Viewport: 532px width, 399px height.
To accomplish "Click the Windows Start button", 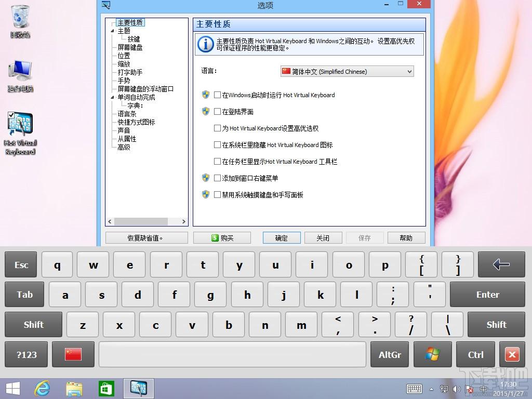I will [x=12, y=389].
